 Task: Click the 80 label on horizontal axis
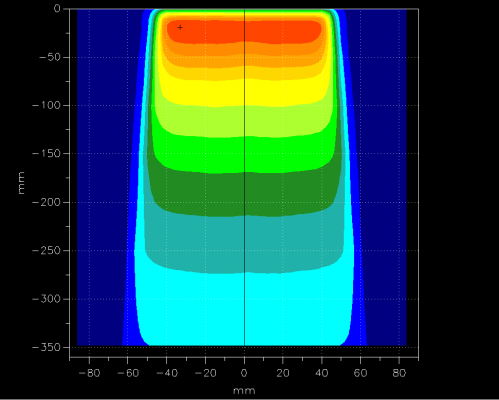399,373
